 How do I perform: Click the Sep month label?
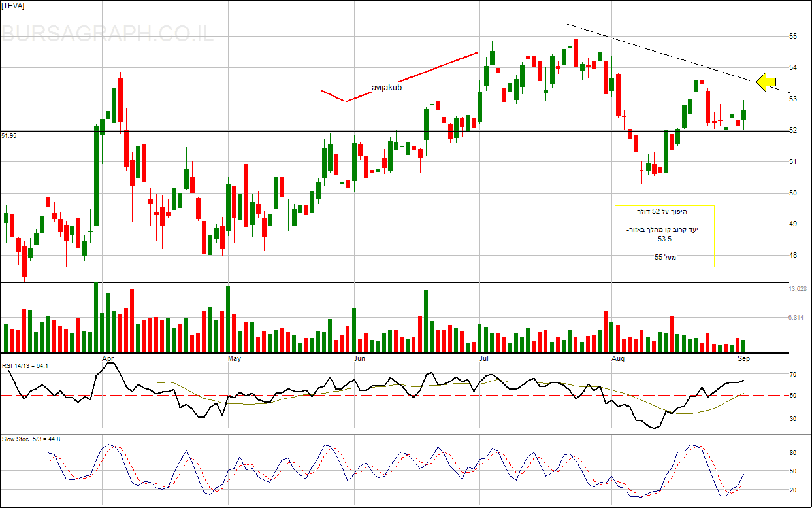click(x=743, y=358)
